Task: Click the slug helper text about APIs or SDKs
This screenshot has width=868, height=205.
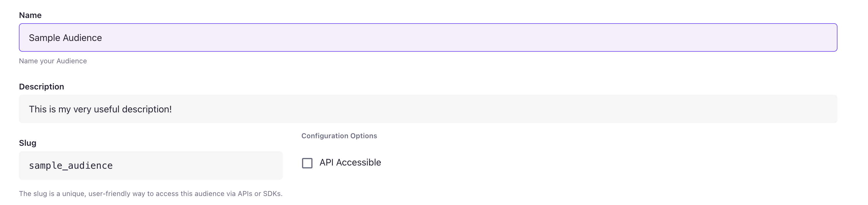Action: tap(151, 194)
